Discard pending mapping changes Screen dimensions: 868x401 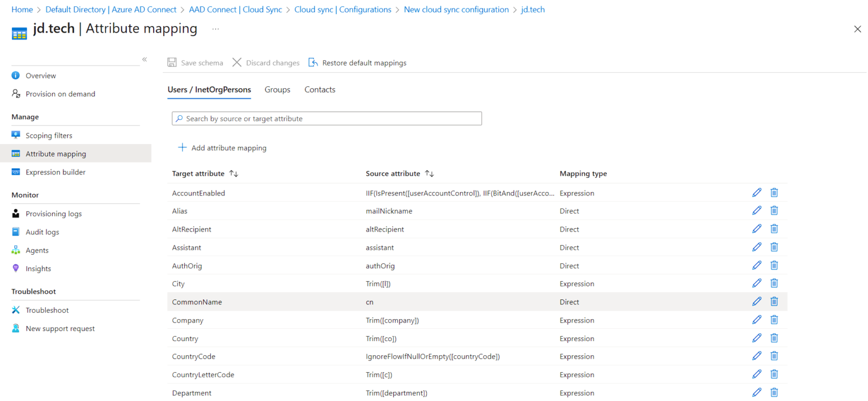tap(266, 63)
